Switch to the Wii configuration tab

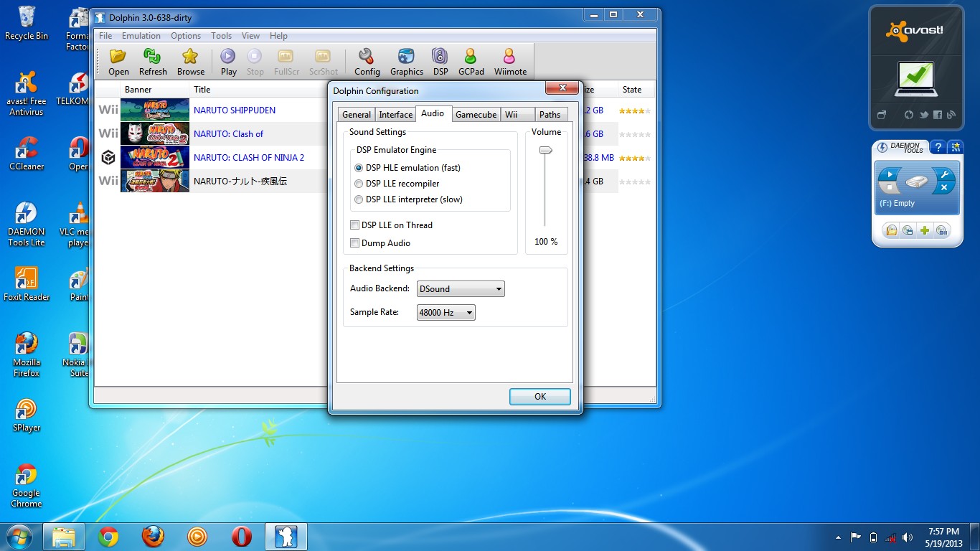coord(517,115)
